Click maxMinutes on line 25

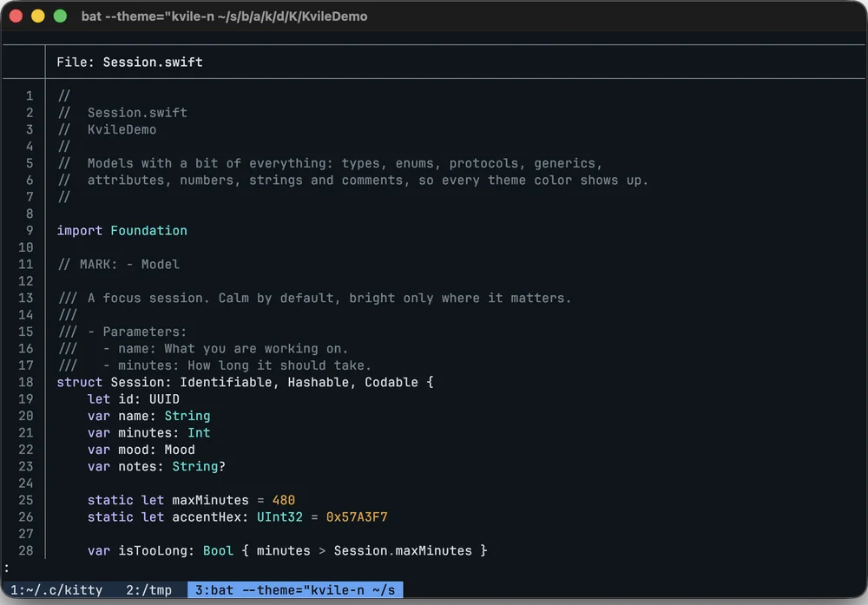(210, 500)
